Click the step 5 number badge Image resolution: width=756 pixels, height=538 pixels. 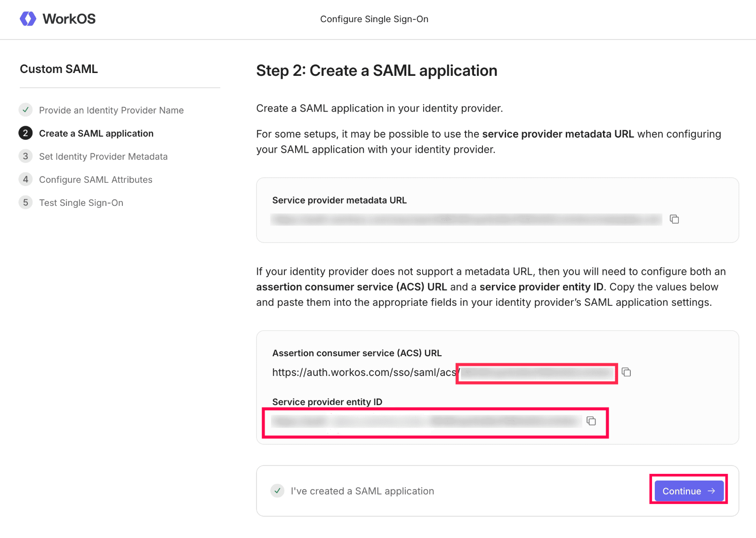pyautogui.click(x=25, y=202)
